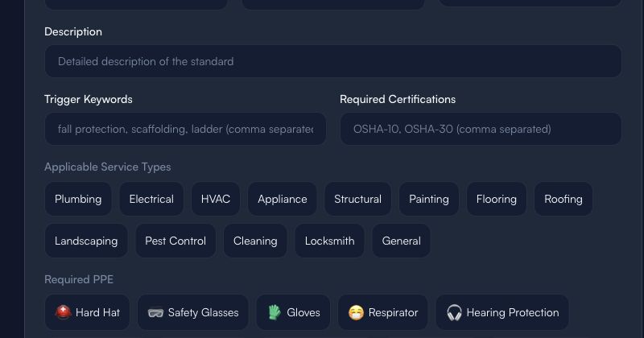The width and height of the screenshot is (644, 338).
Task: Select the Structural service type
Action: click(357, 200)
